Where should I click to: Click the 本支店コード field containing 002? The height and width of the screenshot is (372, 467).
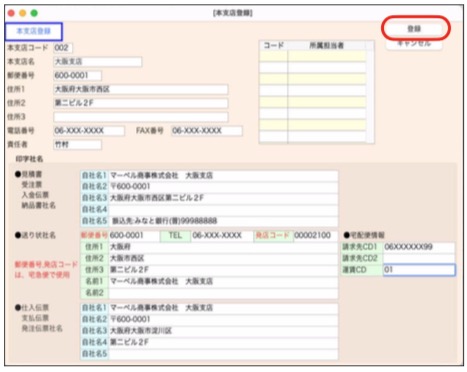(63, 48)
